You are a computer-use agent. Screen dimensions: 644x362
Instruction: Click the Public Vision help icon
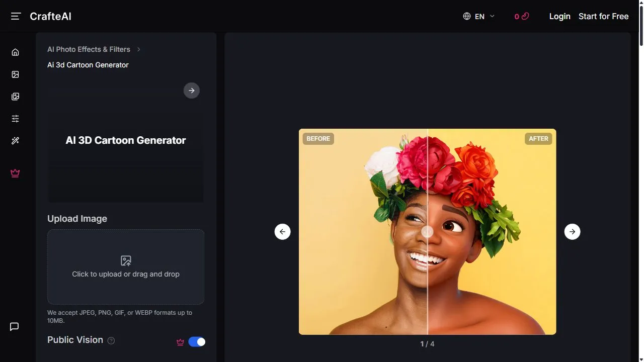[111, 340]
